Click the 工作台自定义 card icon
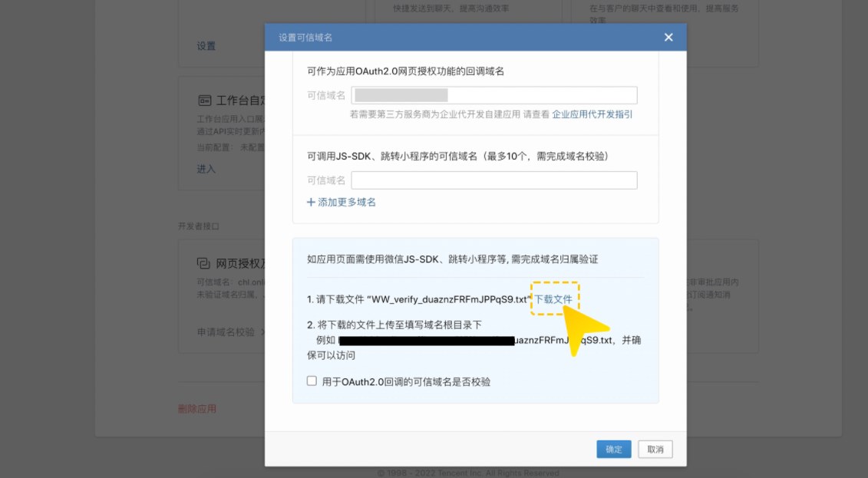This screenshot has height=478, width=868. coord(204,101)
